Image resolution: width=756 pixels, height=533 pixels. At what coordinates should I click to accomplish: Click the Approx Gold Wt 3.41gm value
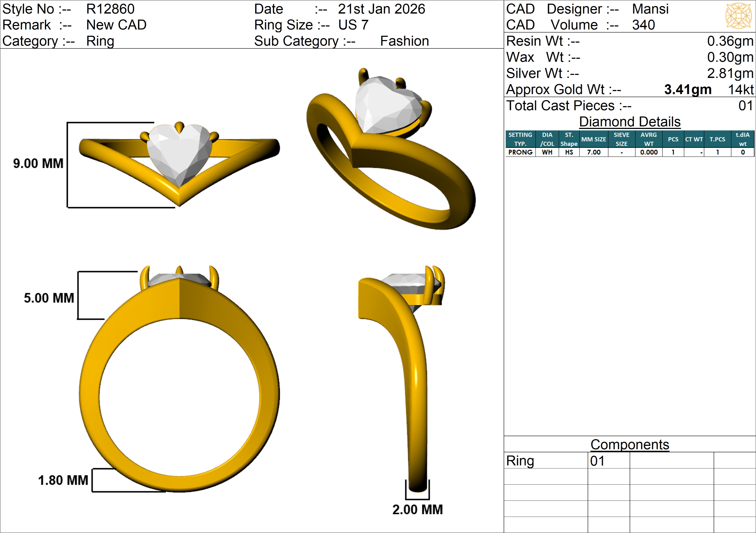(688, 90)
